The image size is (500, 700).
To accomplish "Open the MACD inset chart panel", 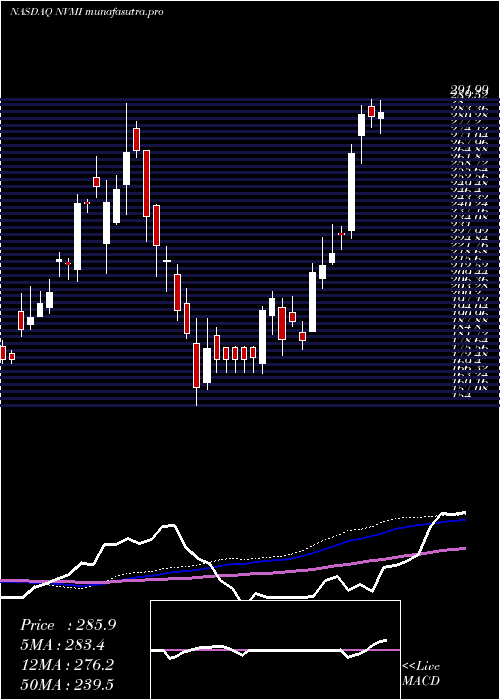I will 275,650.
